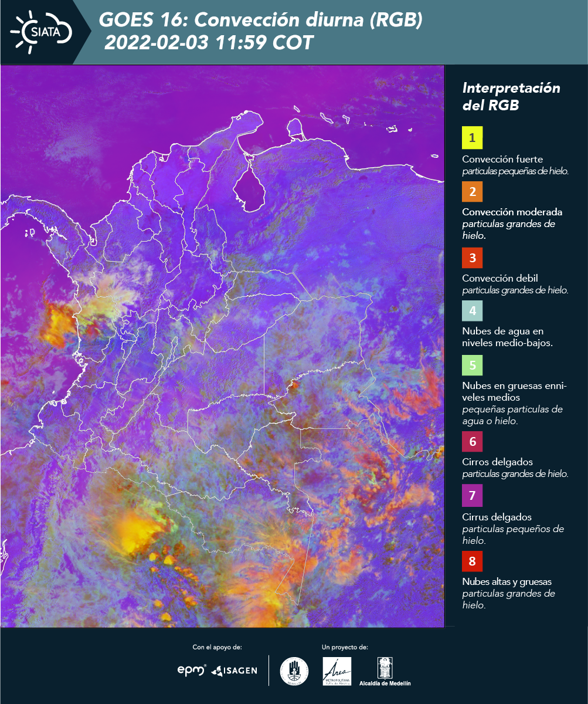The image size is (588, 704).
Task: Click the ISAGEN logo
Action: (x=234, y=670)
